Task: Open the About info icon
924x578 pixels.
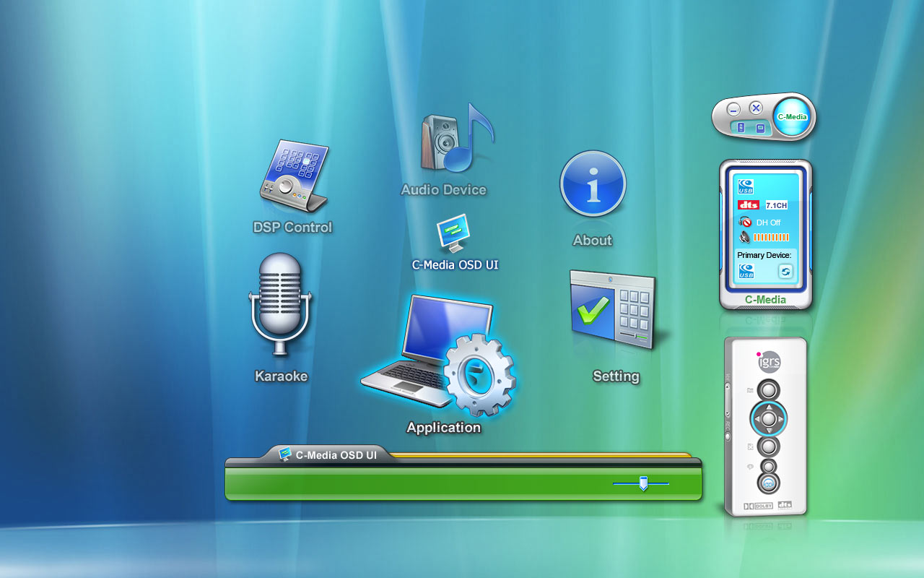Action: 593,184
